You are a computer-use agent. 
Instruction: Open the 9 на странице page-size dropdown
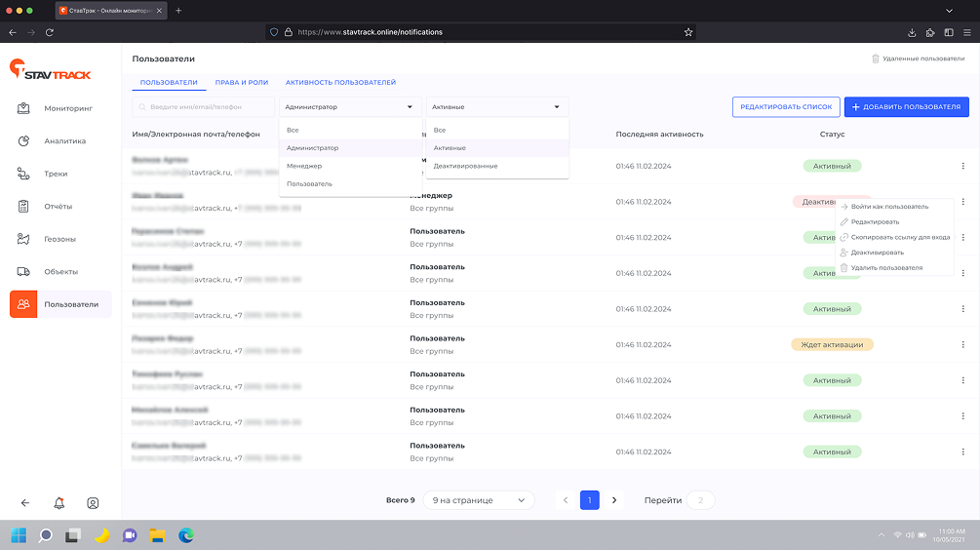pyautogui.click(x=479, y=500)
